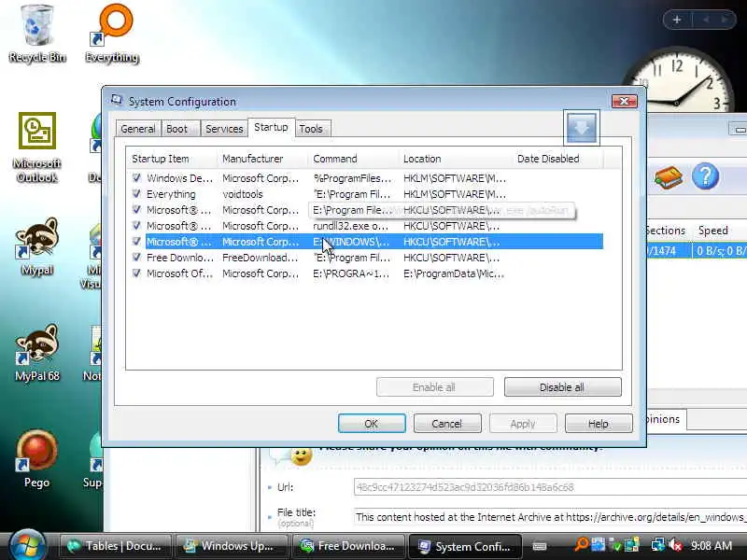This screenshot has width=747, height=560.
Task: Select the E:\ProgramData\Mic... location cell
Action: click(454, 273)
